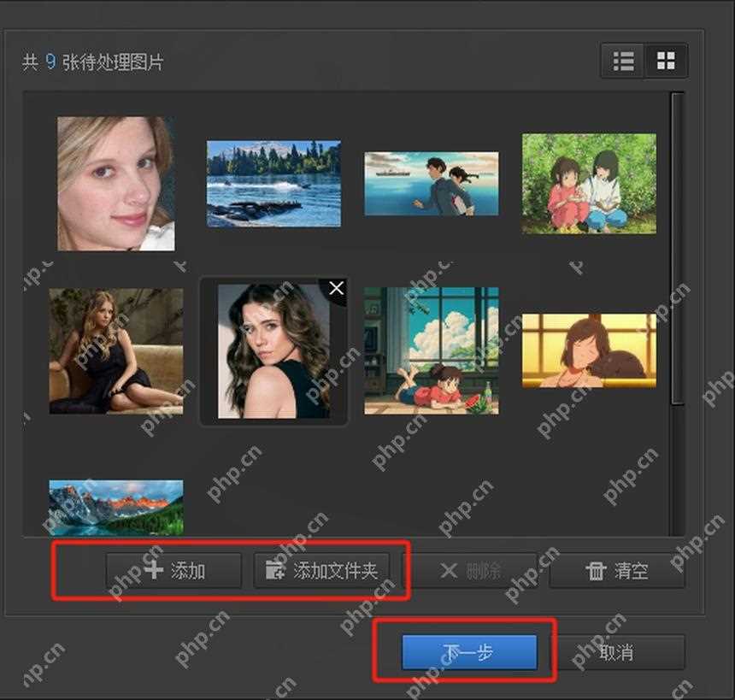This screenshot has height=700, width=735.
Task: Proceed with the blue 下一步 button
Action: tap(469, 652)
